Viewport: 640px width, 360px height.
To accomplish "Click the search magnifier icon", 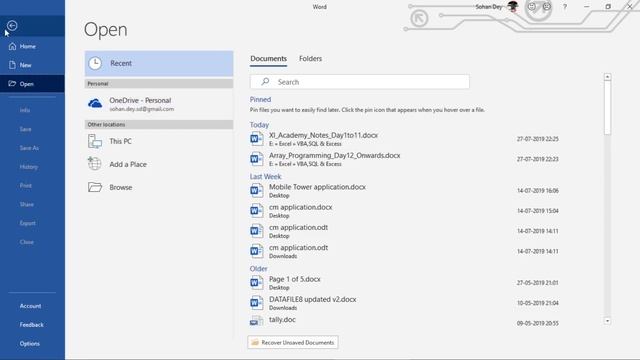I will [x=265, y=82].
